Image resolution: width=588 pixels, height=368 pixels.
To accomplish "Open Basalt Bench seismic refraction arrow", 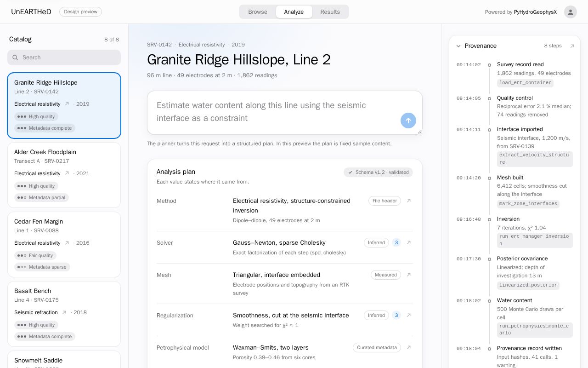I will (x=64, y=312).
